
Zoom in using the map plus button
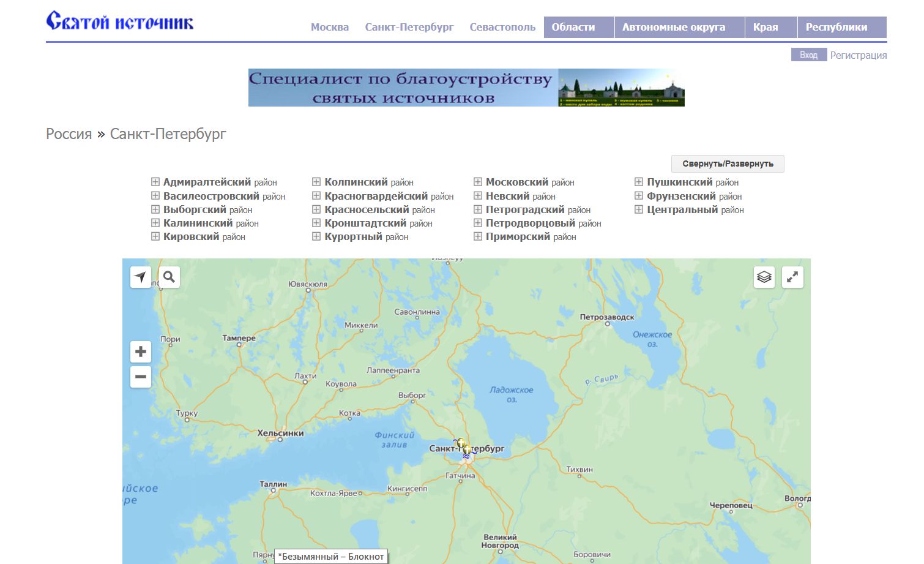(x=141, y=352)
